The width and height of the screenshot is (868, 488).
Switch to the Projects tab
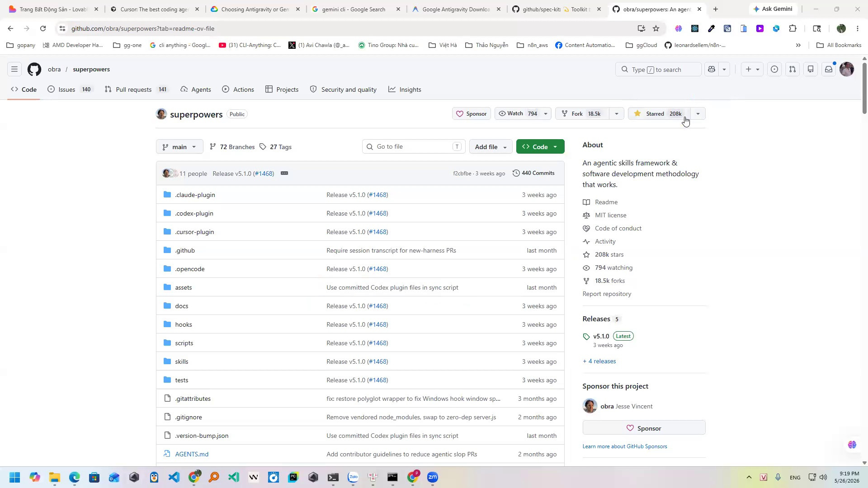tap(282, 89)
